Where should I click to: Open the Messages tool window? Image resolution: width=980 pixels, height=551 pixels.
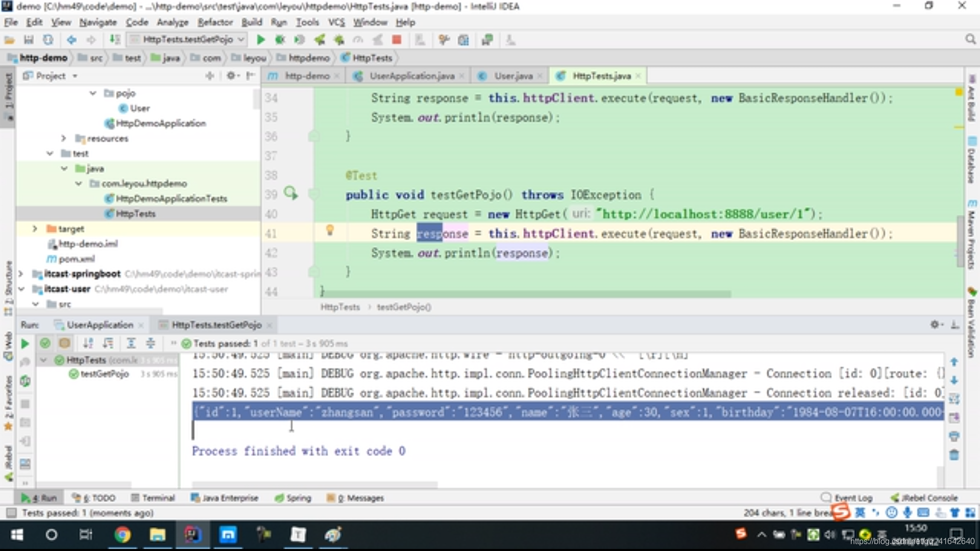355,498
